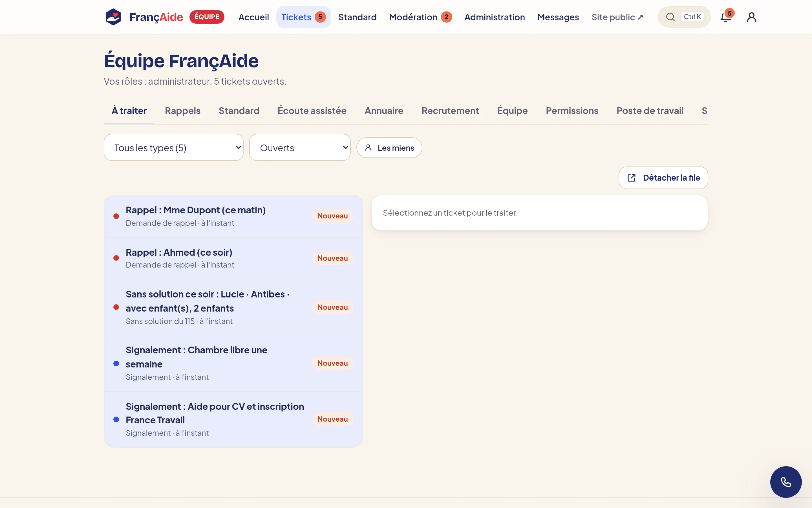Screen dimensions: 812x508
Task: Click the Nouveau badge on Chambre libre ticket
Action: 332,363
